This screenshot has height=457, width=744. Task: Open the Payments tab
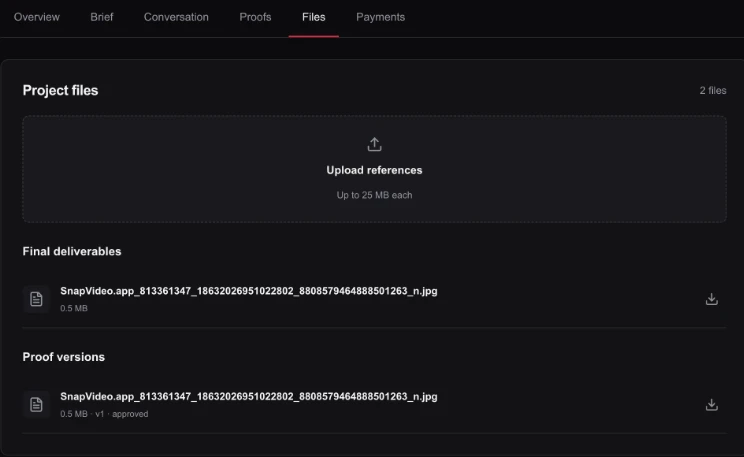[381, 17]
